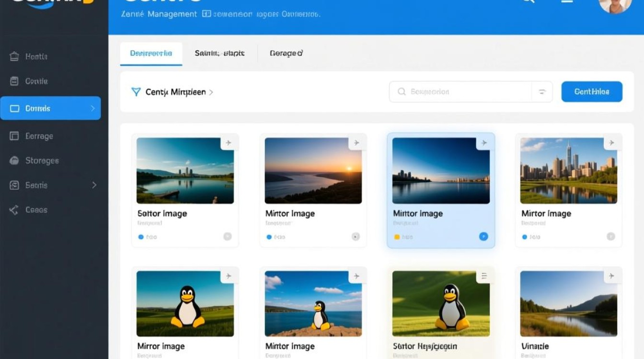Click the sidebar icon beside "Contle"
The height and width of the screenshot is (359, 644).
tap(14, 81)
